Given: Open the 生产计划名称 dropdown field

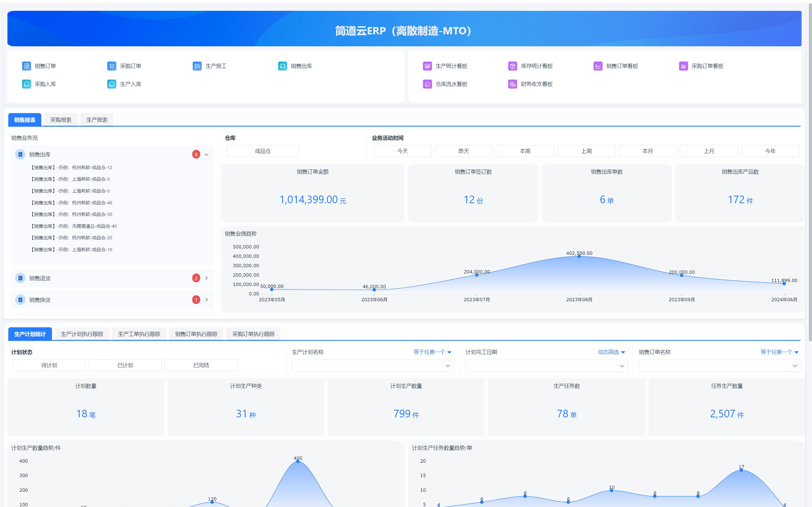Looking at the screenshot, I should [373, 366].
